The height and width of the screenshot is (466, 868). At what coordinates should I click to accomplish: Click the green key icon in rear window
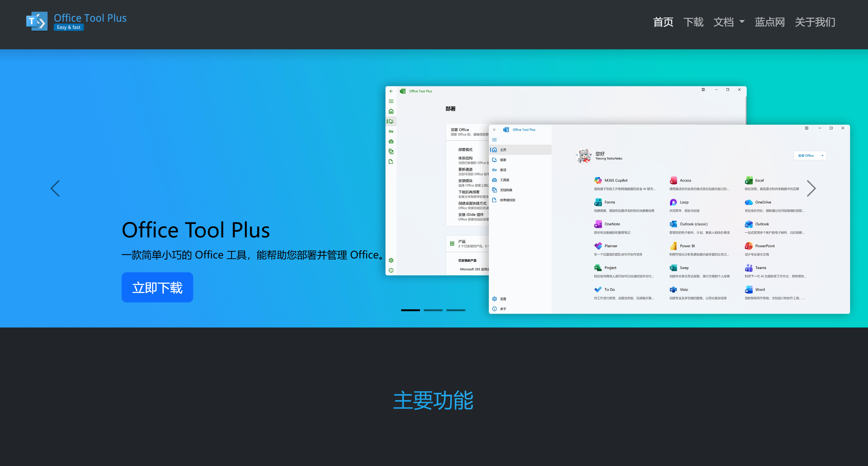tap(391, 132)
